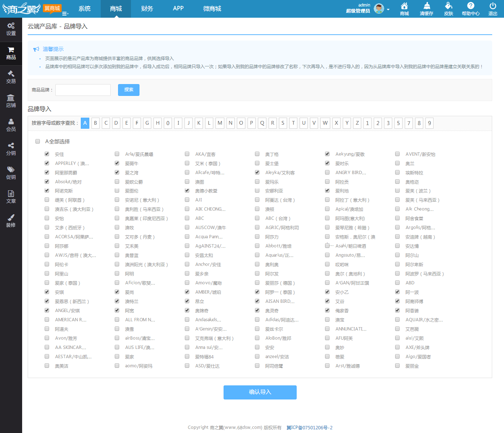This screenshot has width=504, height=433.
Task: Open the 店铺 bank building sidebar icon
Action: click(x=11, y=97)
